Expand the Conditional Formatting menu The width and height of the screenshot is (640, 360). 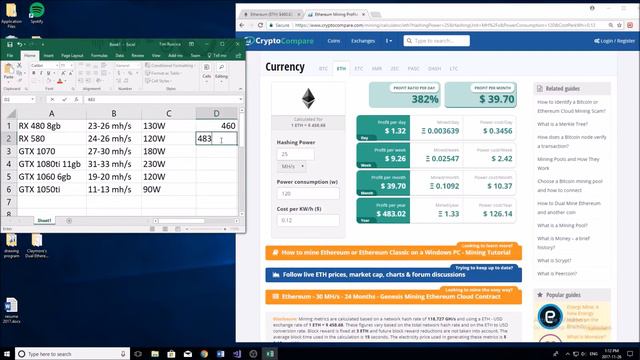pyautogui.click(x=169, y=65)
